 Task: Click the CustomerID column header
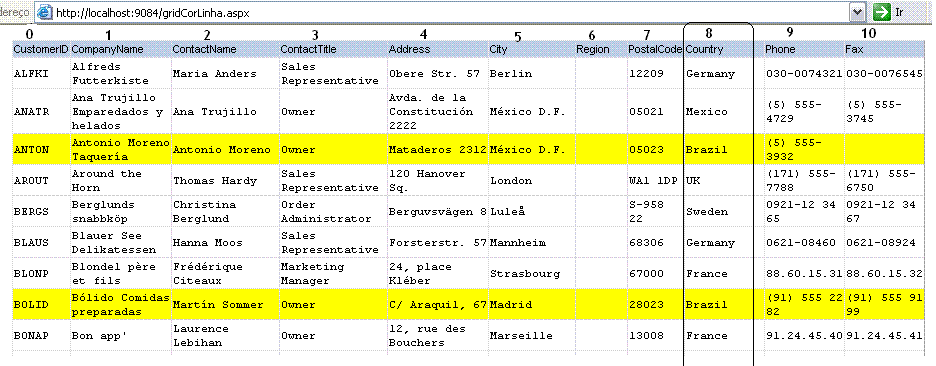(41, 50)
